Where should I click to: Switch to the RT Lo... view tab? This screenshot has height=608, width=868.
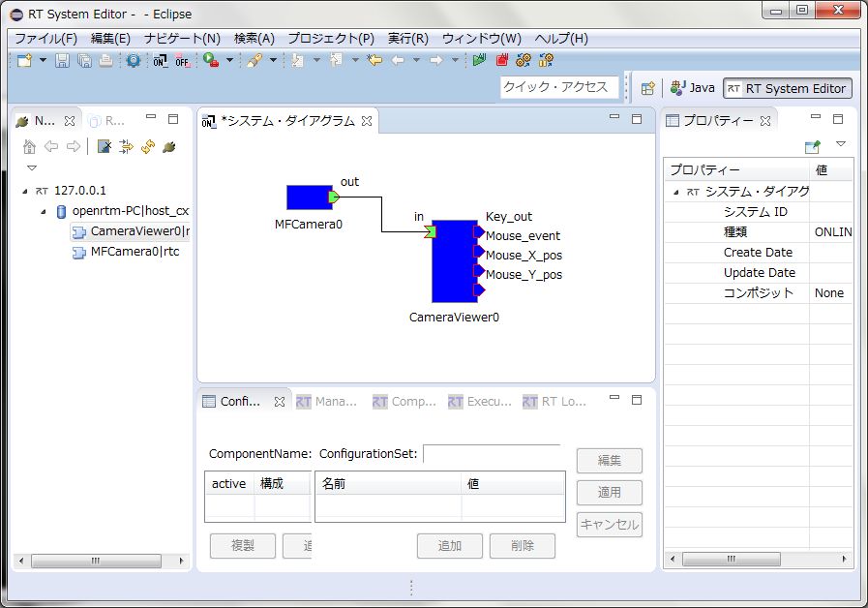click(x=554, y=402)
